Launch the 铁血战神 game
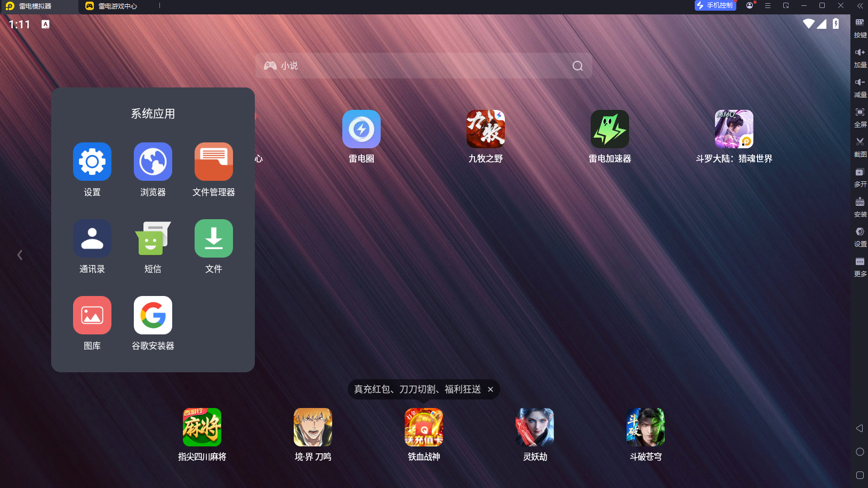 pos(424,427)
